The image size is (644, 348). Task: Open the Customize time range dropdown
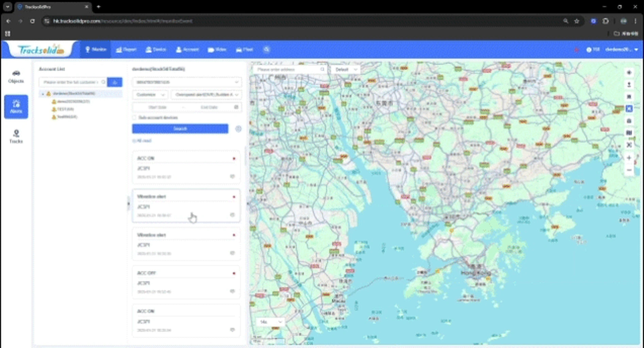[150, 94]
